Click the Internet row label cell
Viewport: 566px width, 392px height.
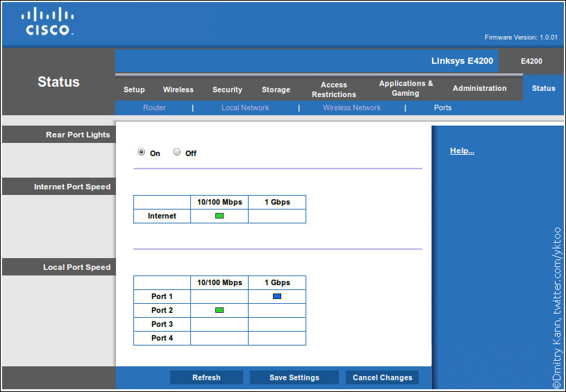coord(162,216)
